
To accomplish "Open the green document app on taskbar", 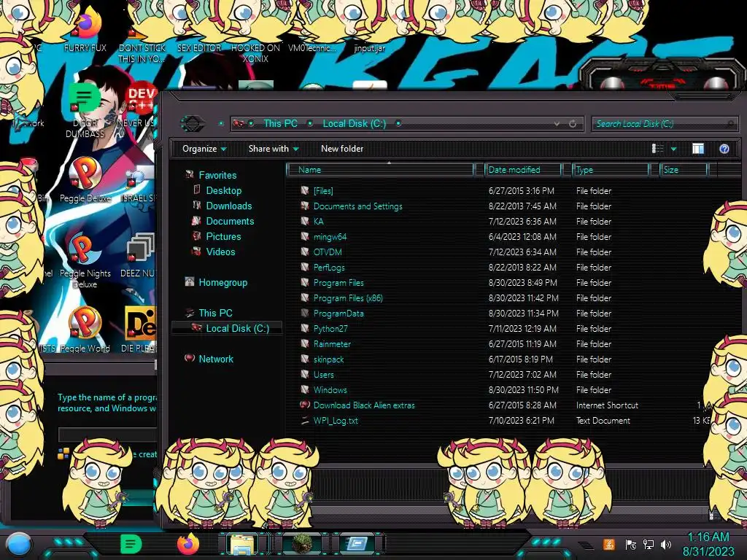I will pyautogui.click(x=131, y=544).
